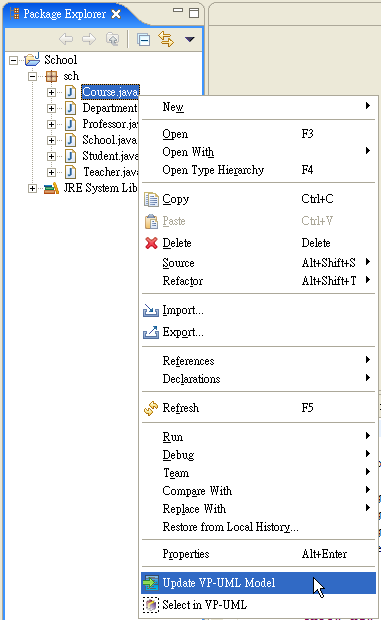This screenshot has width=381, height=620.
Task: Open the Open With submenu
Action: (x=258, y=152)
